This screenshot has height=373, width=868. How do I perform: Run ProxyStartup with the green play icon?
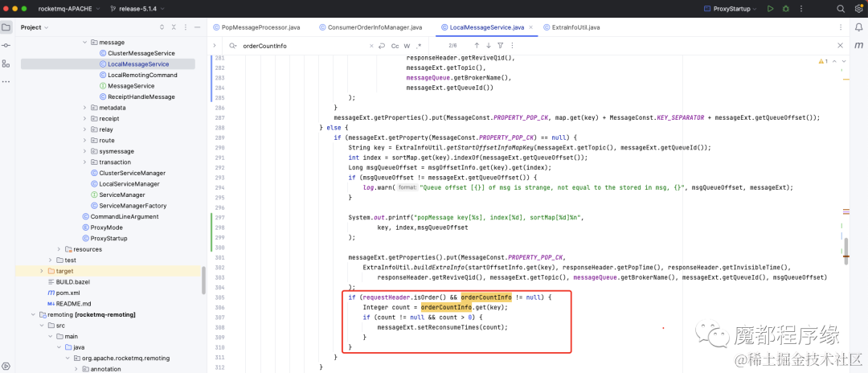click(x=770, y=9)
